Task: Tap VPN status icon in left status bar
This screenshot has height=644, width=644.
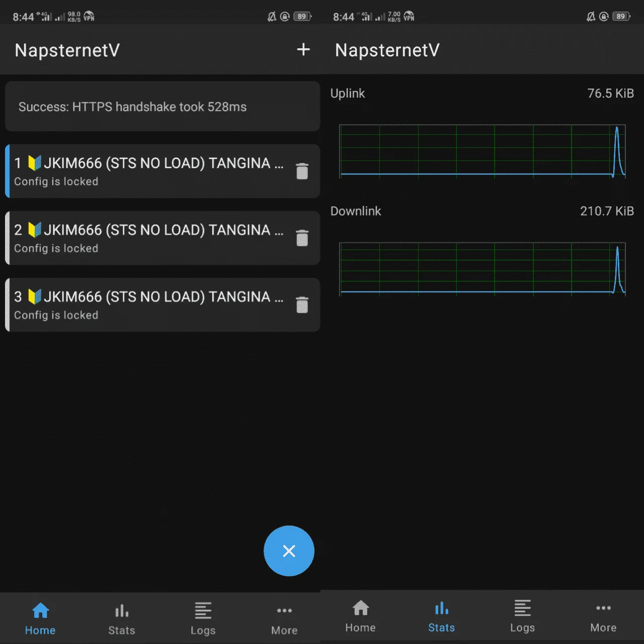Action: tap(89, 16)
